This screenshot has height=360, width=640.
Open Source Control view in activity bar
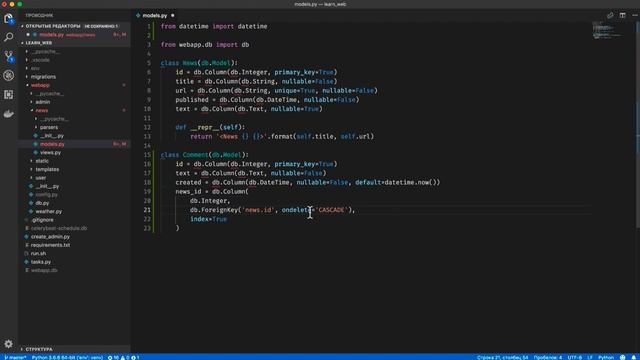[x=9, y=56]
